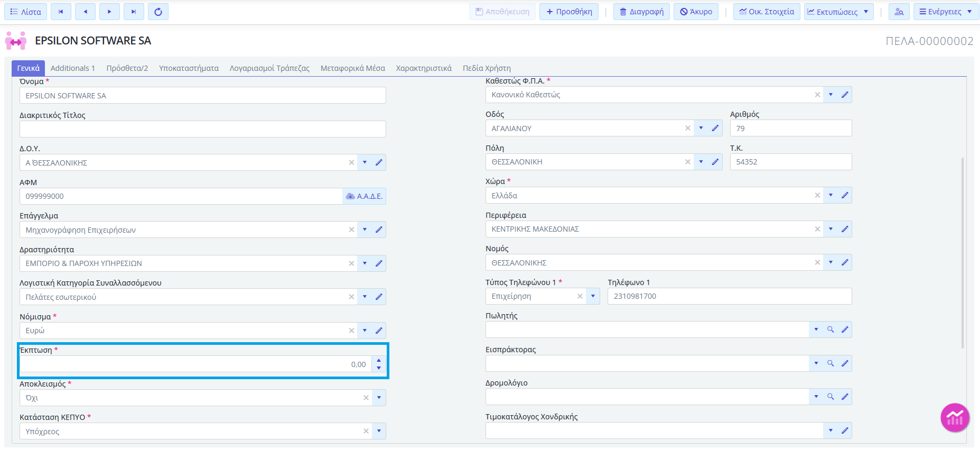Edit Επάγγελμα with pencil icon
Viewport: 980px width, 449px height.
point(379,230)
